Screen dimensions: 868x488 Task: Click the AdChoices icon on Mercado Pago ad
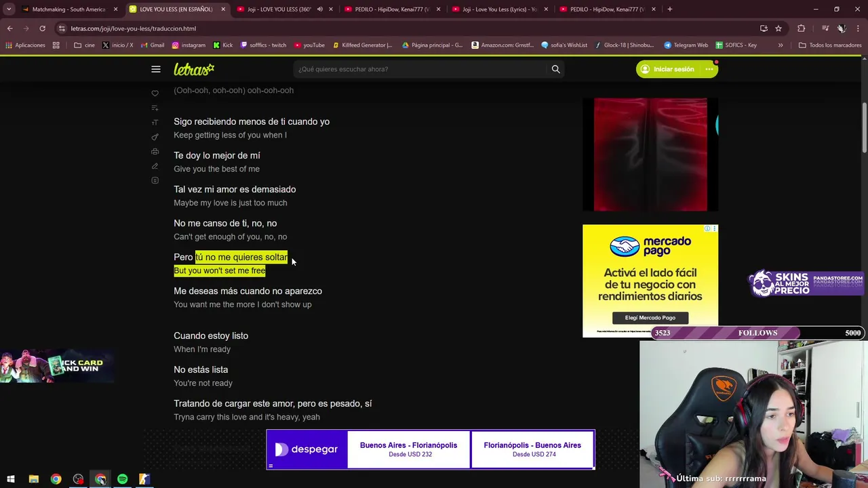(707, 228)
